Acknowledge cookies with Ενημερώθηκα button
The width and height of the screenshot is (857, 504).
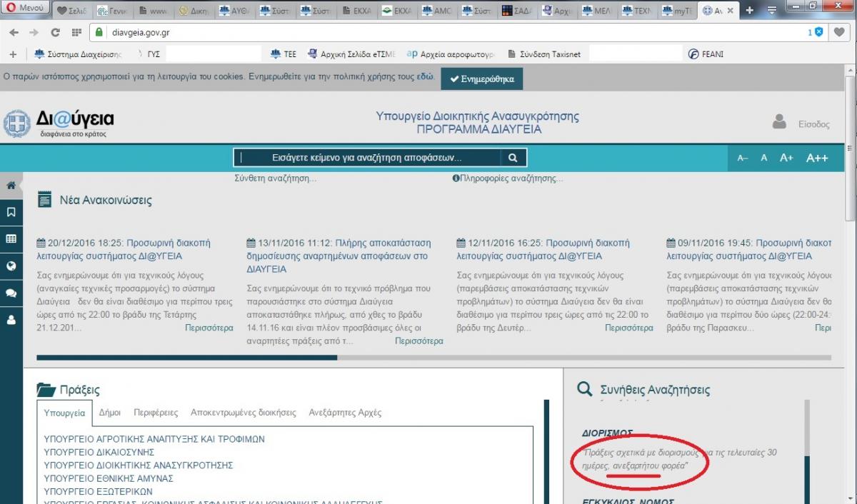click(x=482, y=79)
